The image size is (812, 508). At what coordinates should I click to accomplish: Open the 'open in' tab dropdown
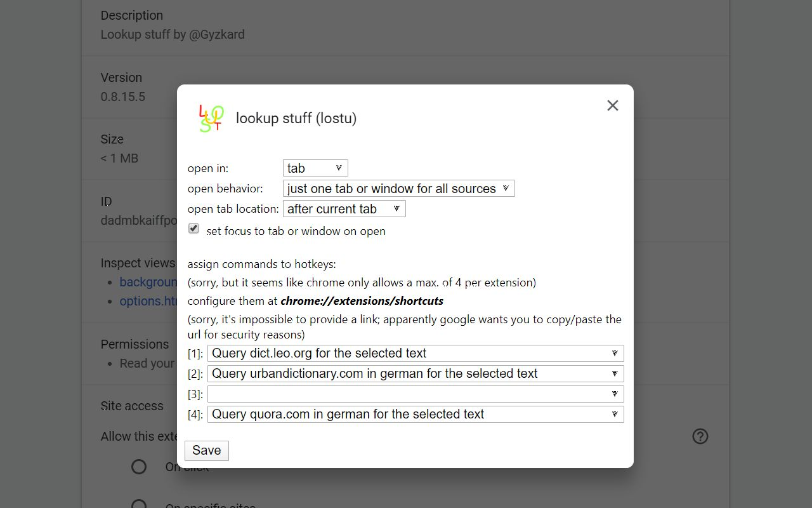pyautogui.click(x=315, y=168)
